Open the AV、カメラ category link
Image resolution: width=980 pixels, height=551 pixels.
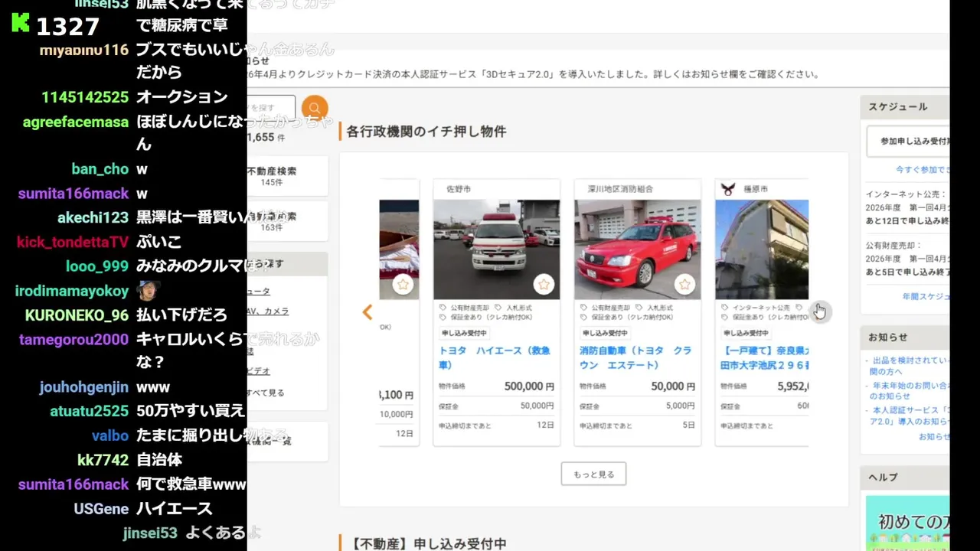(267, 311)
